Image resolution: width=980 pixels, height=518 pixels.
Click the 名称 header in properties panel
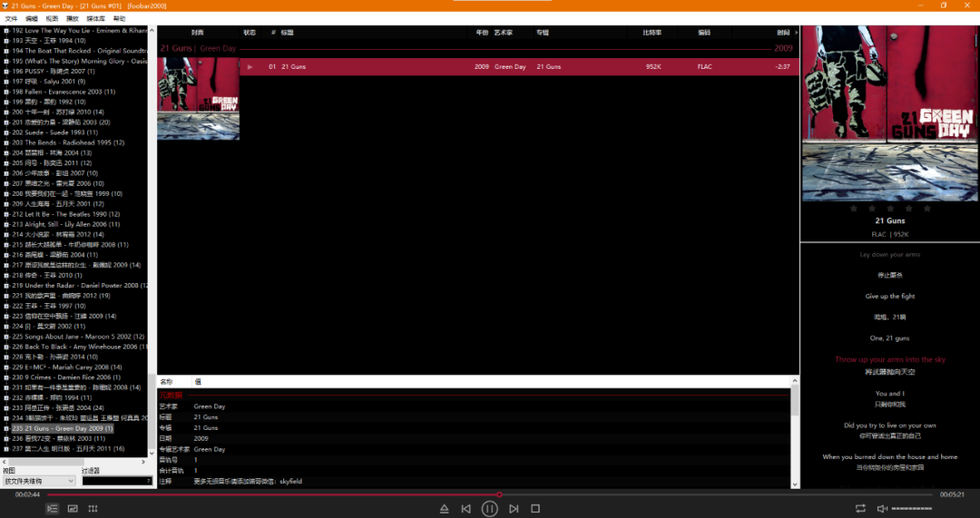166,382
